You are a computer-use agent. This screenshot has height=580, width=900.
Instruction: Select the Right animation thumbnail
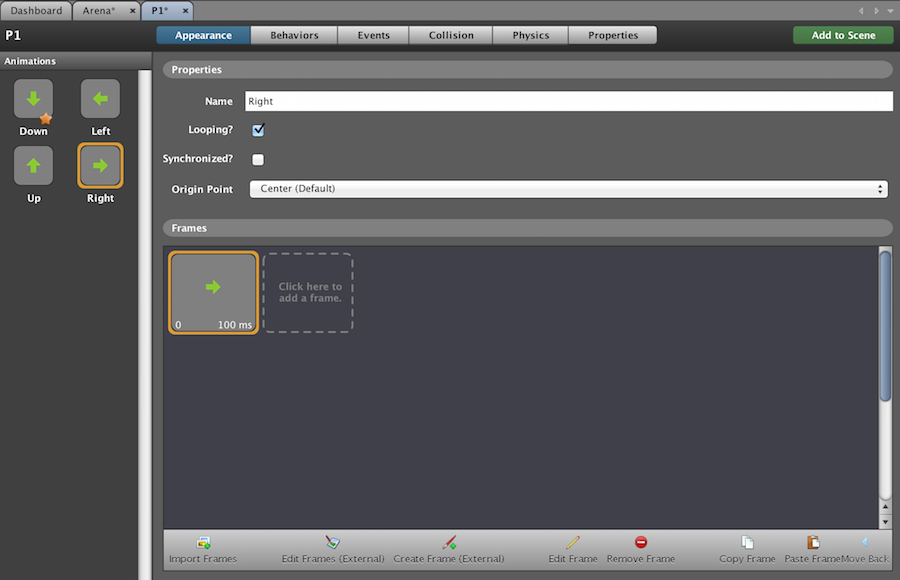100,165
